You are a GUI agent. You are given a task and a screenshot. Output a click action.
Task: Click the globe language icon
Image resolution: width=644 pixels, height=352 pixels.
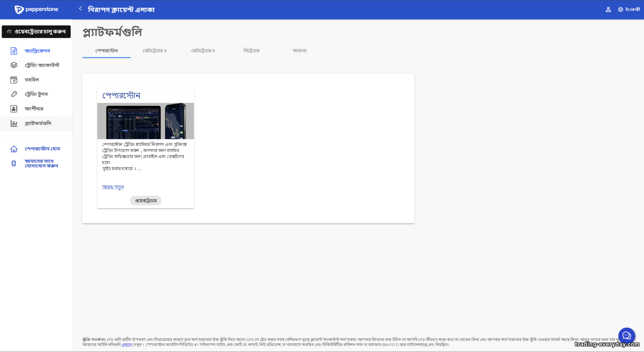[620, 9]
